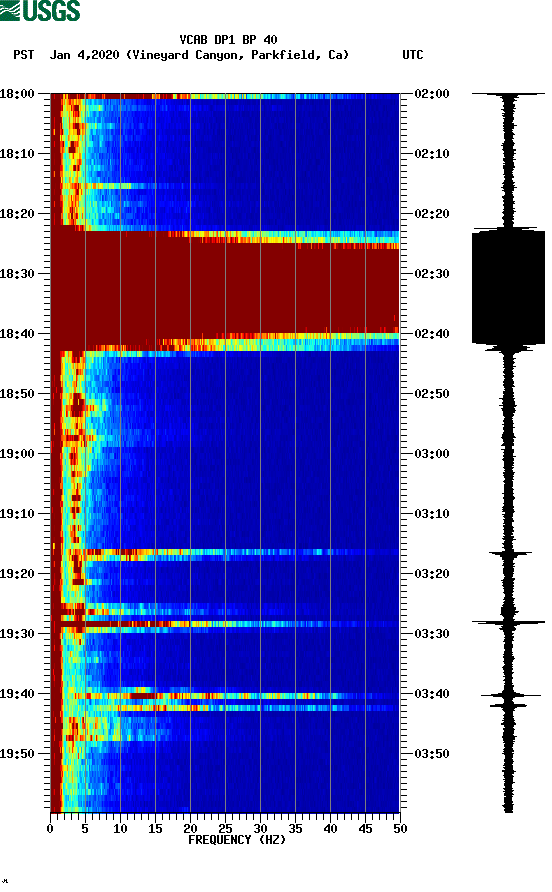552x892 pixels.
Task: Click the 03:50 UTC time label
Action: [432, 754]
